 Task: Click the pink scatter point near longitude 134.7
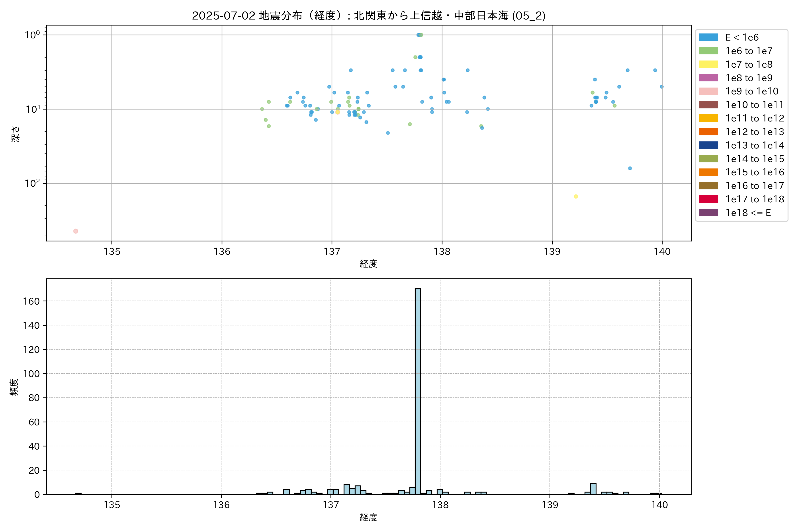tap(76, 231)
